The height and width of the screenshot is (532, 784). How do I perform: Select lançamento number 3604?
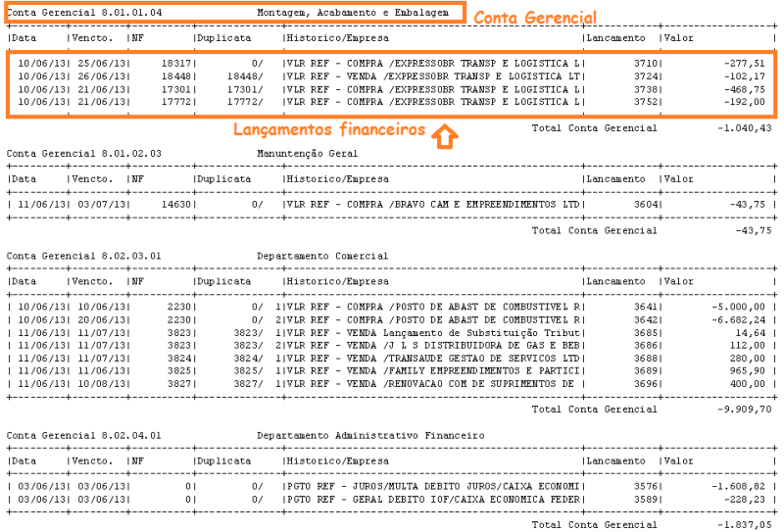[x=646, y=205]
